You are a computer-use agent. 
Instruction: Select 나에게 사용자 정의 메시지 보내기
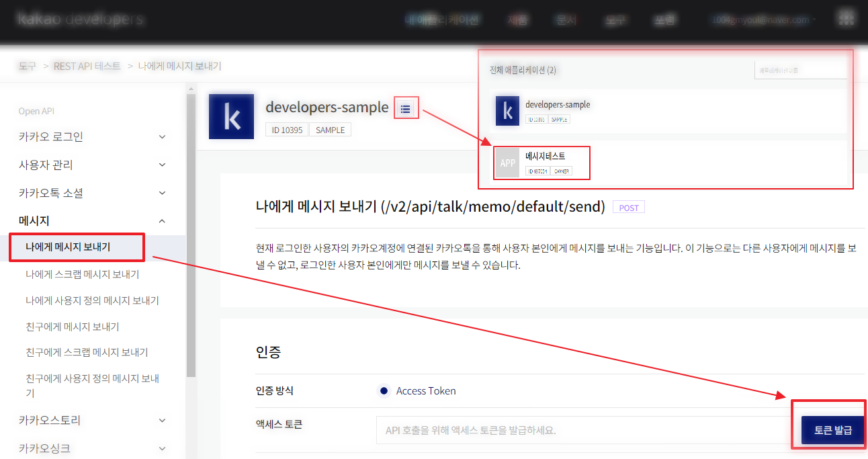pyautogui.click(x=92, y=300)
